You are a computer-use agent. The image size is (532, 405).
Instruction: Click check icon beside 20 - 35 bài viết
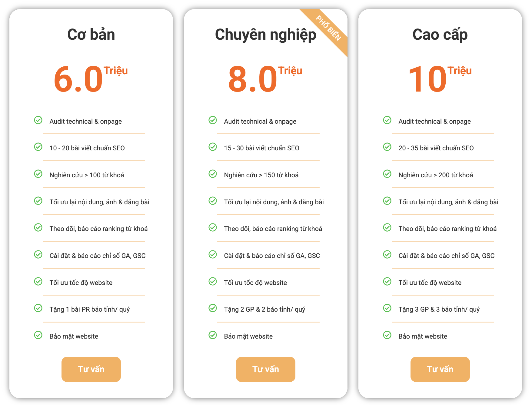coord(387,147)
